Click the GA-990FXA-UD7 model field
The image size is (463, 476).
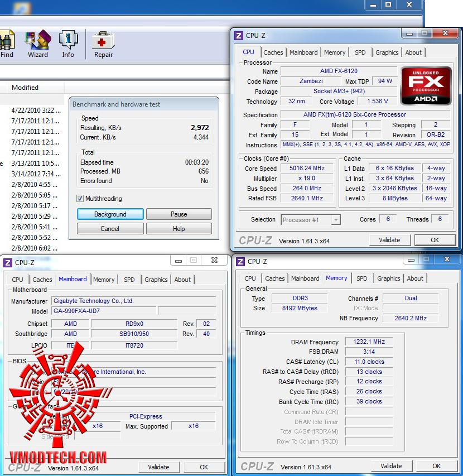coord(104,311)
